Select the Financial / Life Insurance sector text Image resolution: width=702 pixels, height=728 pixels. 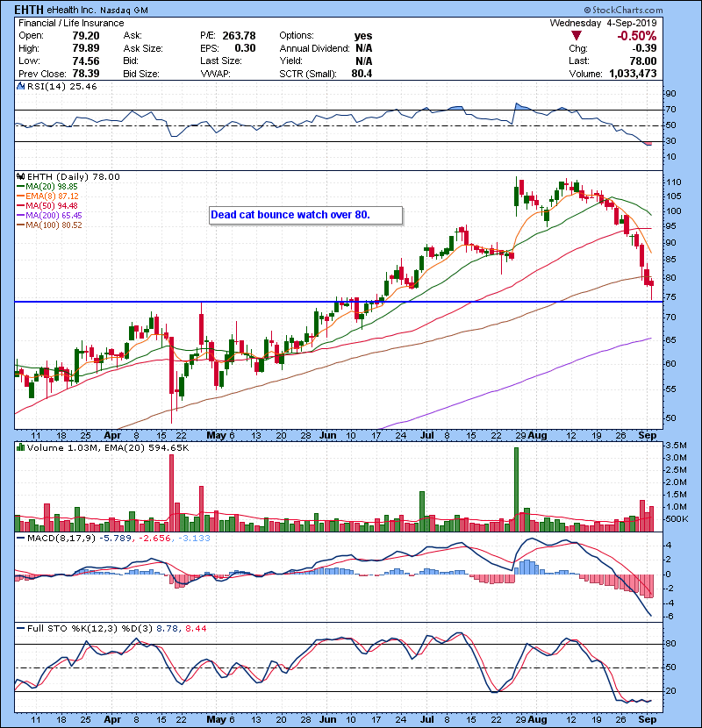[x=71, y=23]
